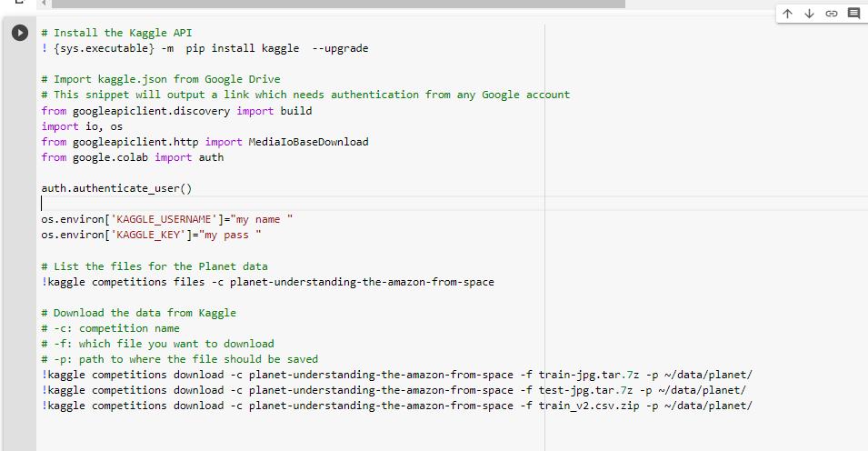Move cell down with the down arrow
Screen dimensions: 868x451
click(809, 14)
